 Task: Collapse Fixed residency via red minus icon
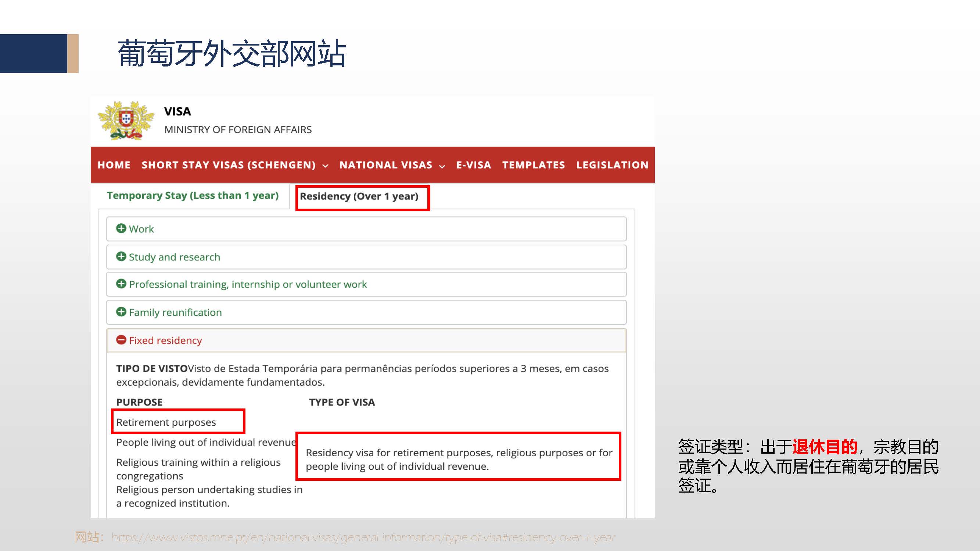[x=121, y=339]
